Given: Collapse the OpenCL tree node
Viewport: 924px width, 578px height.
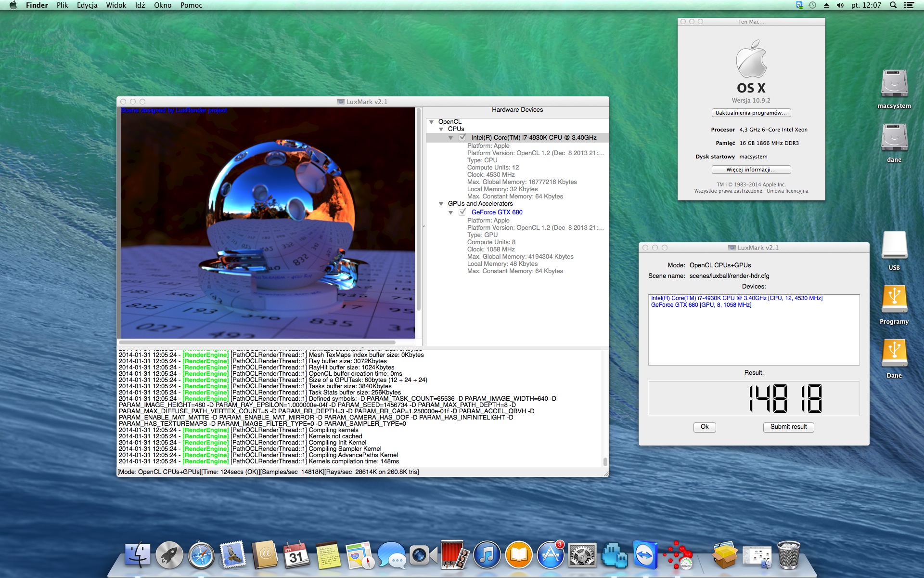Looking at the screenshot, I should pyautogui.click(x=432, y=122).
